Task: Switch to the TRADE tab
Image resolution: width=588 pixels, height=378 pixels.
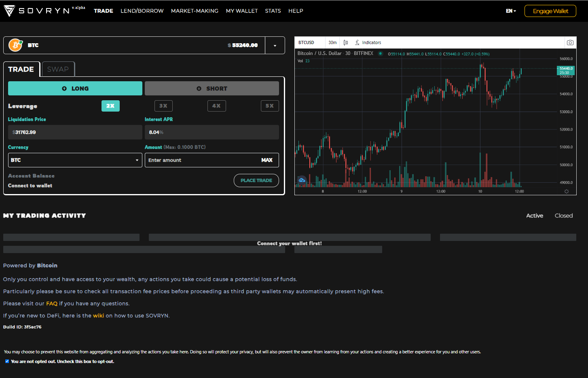Action: click(x=21, y=69)
